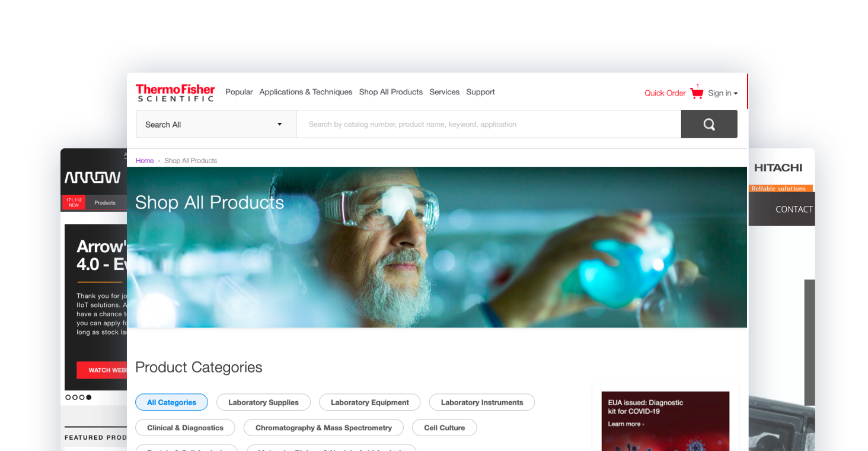Screen dimensions: 868x451
Task: Open Applications & Techniques menu
Action: pyautogui.click(x=305, y=92)
